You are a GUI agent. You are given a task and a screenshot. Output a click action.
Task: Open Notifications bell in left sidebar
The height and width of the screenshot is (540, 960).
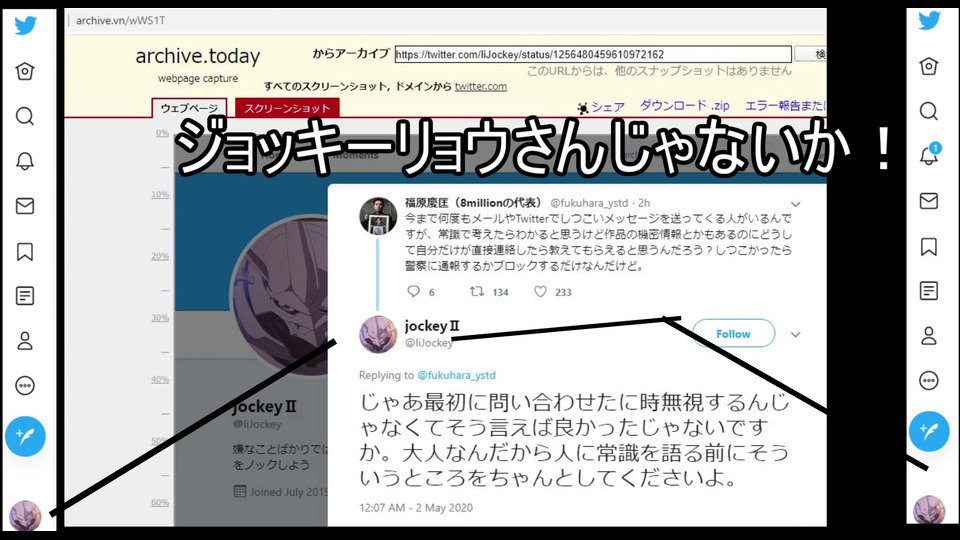pos(25,161)
